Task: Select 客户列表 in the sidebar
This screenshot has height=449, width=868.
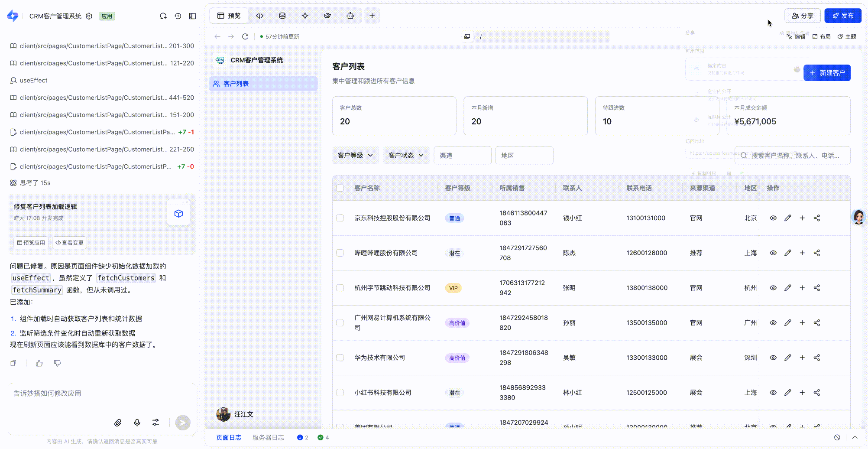Action: click(x=236, y=84)
